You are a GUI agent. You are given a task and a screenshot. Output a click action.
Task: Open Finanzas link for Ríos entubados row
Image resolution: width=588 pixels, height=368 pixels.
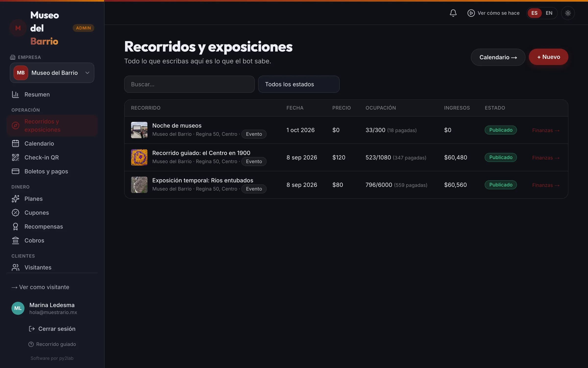546,185
